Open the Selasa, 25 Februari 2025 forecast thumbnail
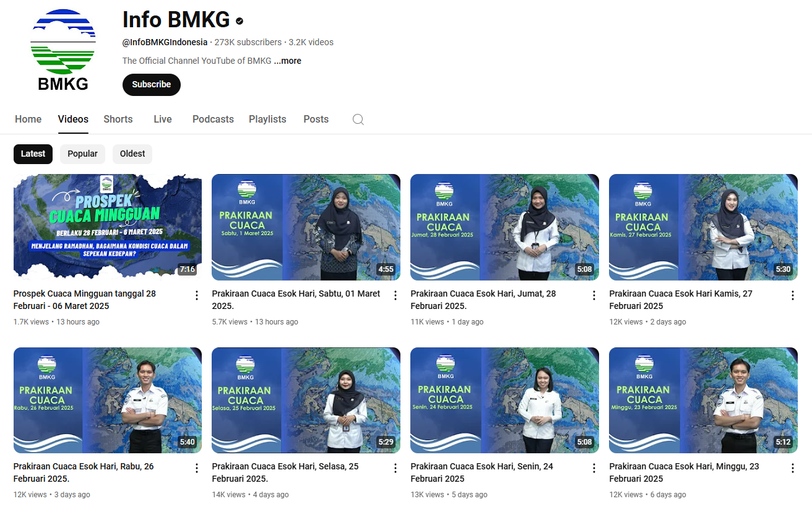The image size is (812, 509). pos(306,400)
